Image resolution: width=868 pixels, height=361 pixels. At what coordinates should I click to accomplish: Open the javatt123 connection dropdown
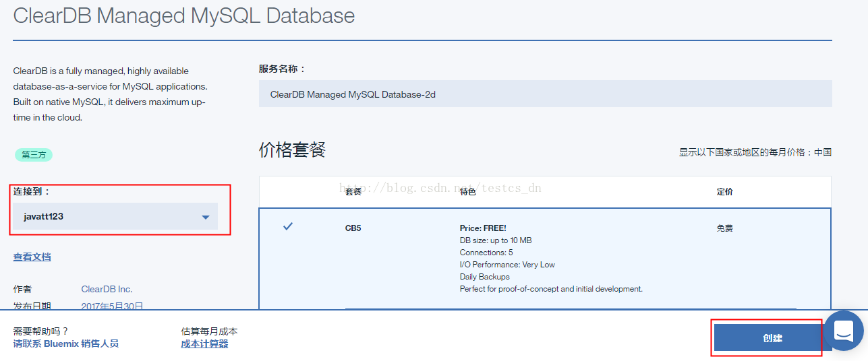tap(115, 216)
